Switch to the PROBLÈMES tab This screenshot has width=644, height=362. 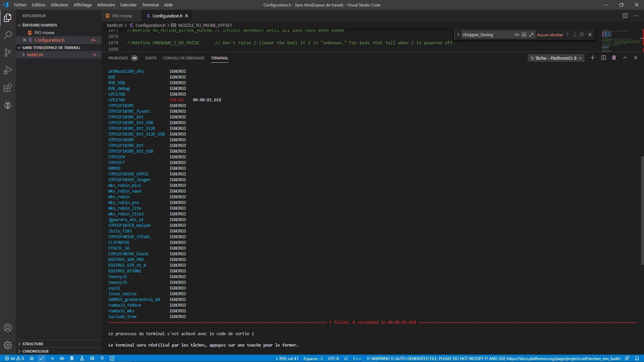(118, 58)
